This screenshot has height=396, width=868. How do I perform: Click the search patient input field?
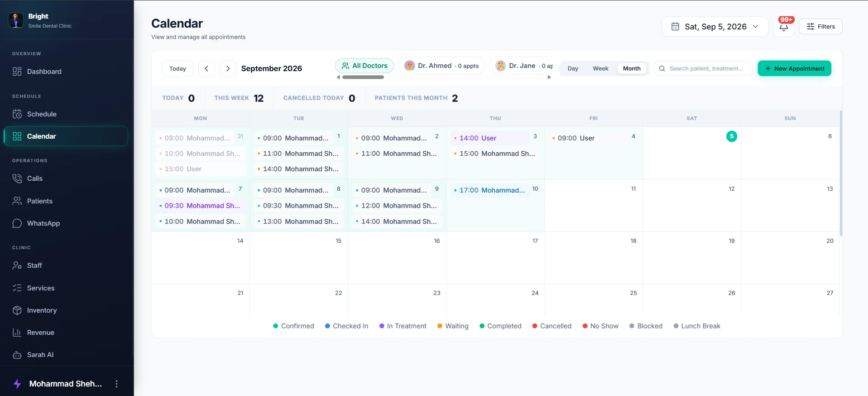pyautogui.click(x=703, y=68)
